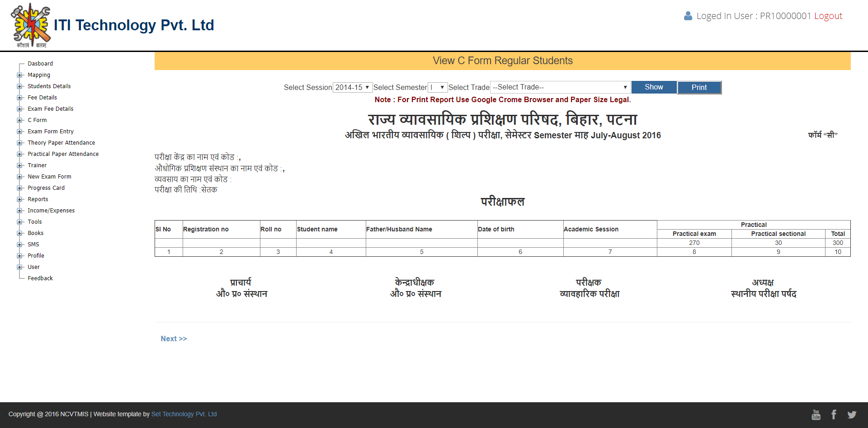Click the Twitter bird icon in footer
This screenshot has width=868, height=428.
[852, 414]
